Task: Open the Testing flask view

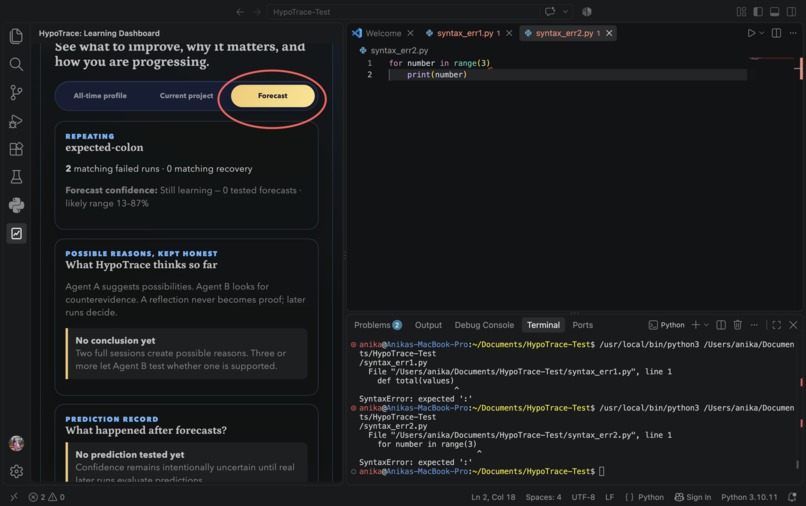Action: (x=16, y=177)
